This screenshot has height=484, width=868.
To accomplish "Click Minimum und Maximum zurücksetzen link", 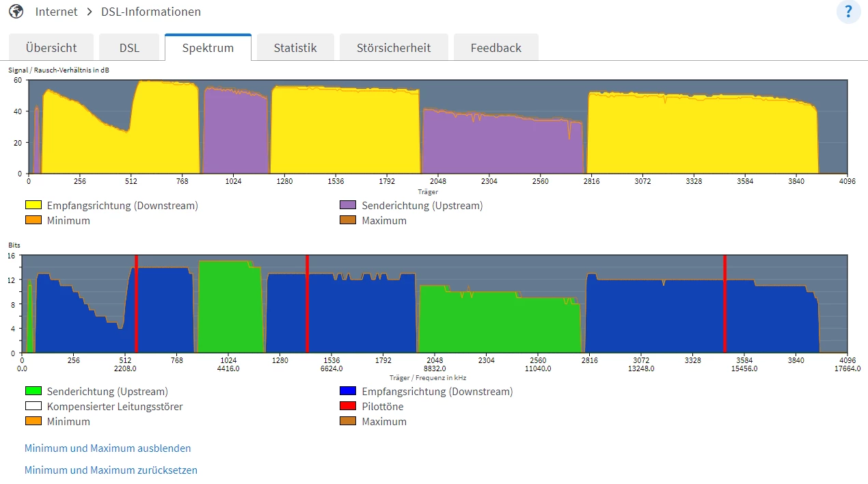I will [111, 470].
